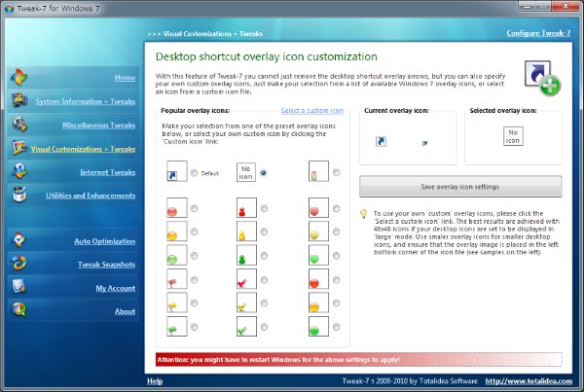Viewport: 584px width, 392px height.
Task: Open the Internet Tweaks section
Action: pyautogui.click(x=108, y=172)
